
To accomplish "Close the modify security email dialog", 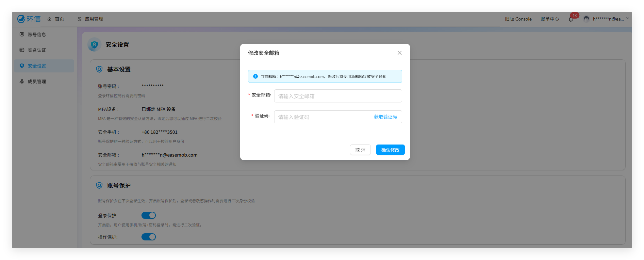I will tap(399, 53).
